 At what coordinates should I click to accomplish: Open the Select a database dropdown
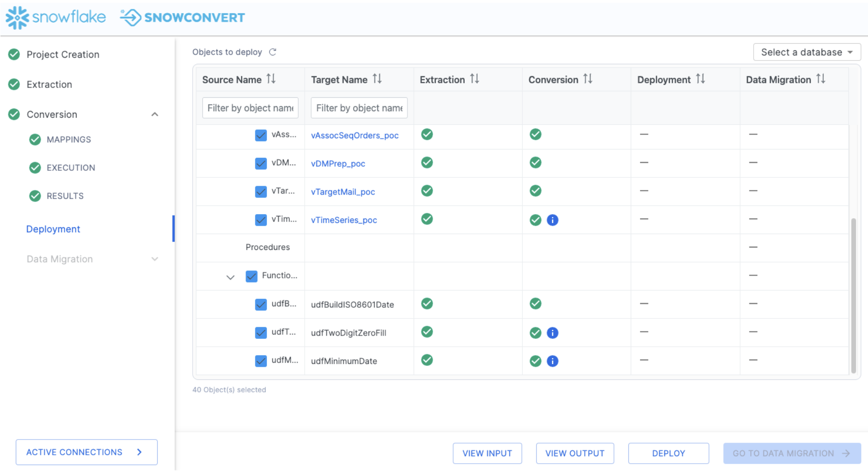coord(807,52)
